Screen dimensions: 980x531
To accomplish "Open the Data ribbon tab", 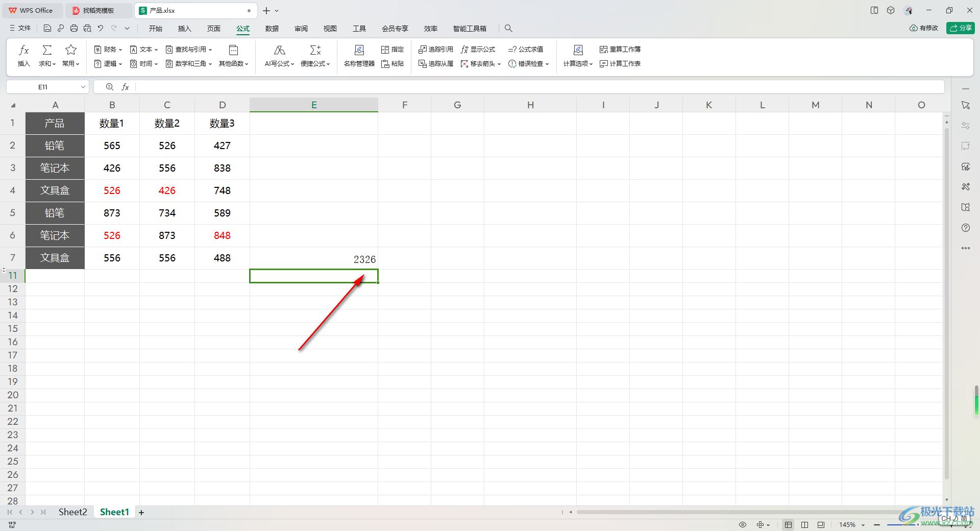I will point(272,29).
